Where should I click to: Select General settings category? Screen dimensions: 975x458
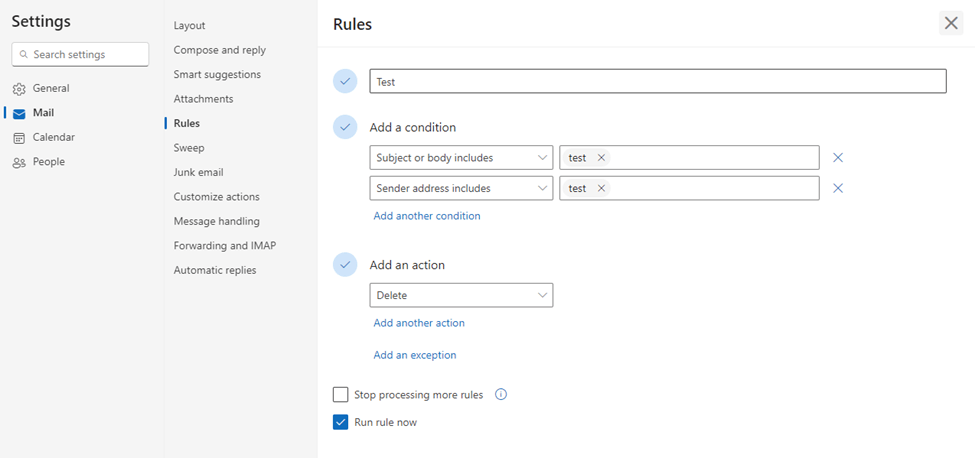coord(51,88)
